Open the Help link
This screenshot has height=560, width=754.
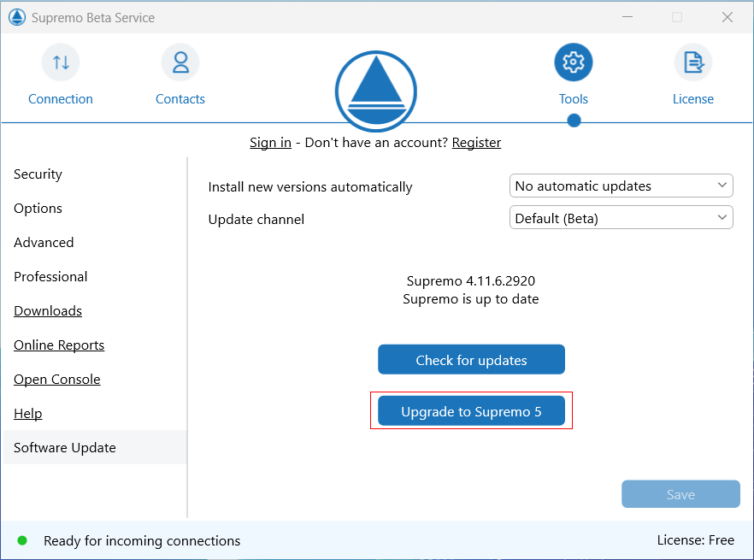click(28, 413)
